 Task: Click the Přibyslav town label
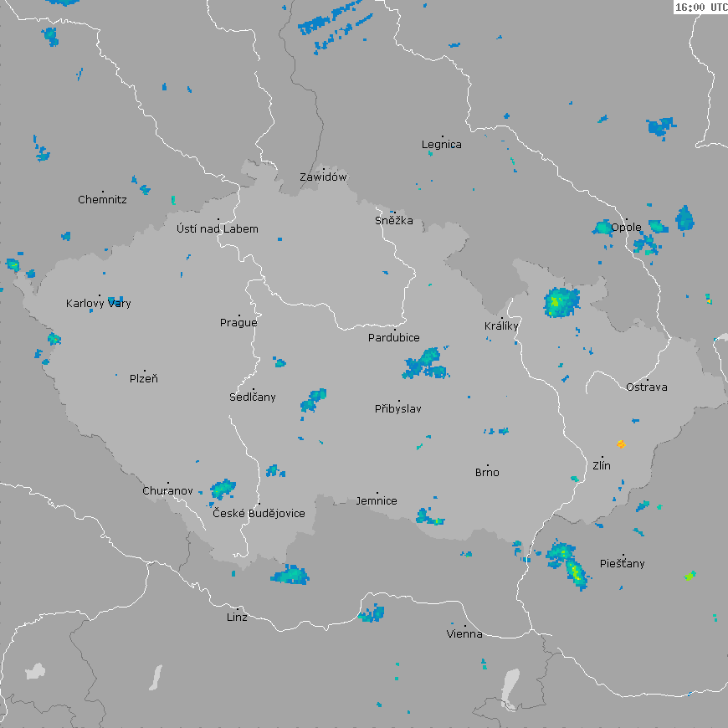[x=398, y=409]
